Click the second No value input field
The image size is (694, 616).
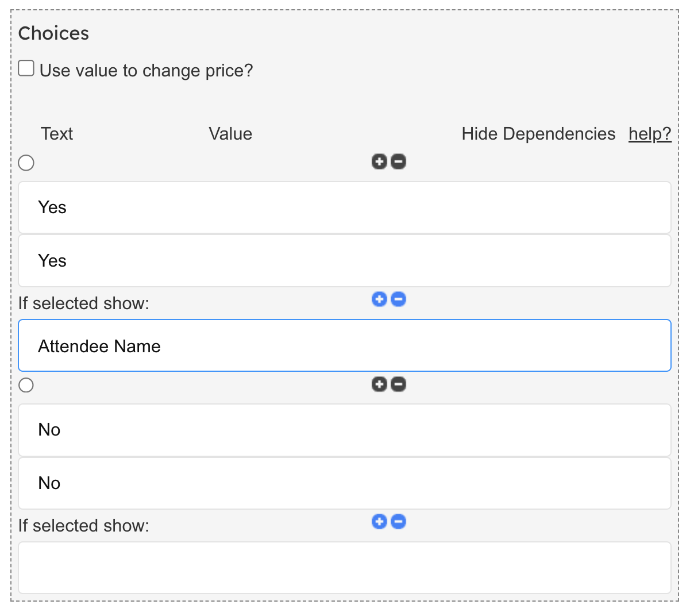point(345,483)
